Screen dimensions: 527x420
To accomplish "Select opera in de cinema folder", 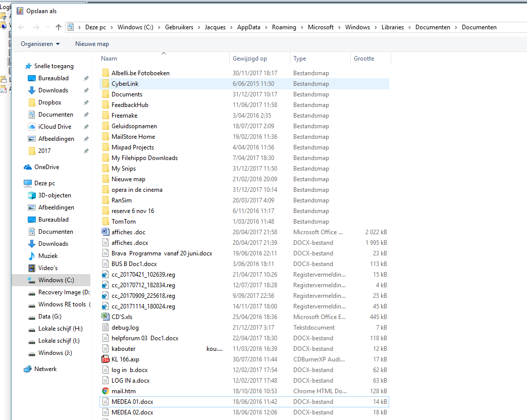I will 244,190.
